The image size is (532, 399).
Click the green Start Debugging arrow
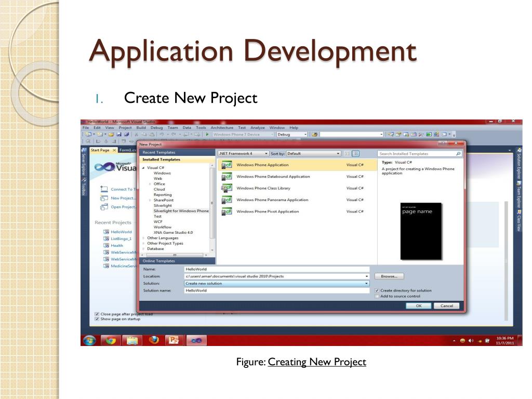click(x=207, y=135)
